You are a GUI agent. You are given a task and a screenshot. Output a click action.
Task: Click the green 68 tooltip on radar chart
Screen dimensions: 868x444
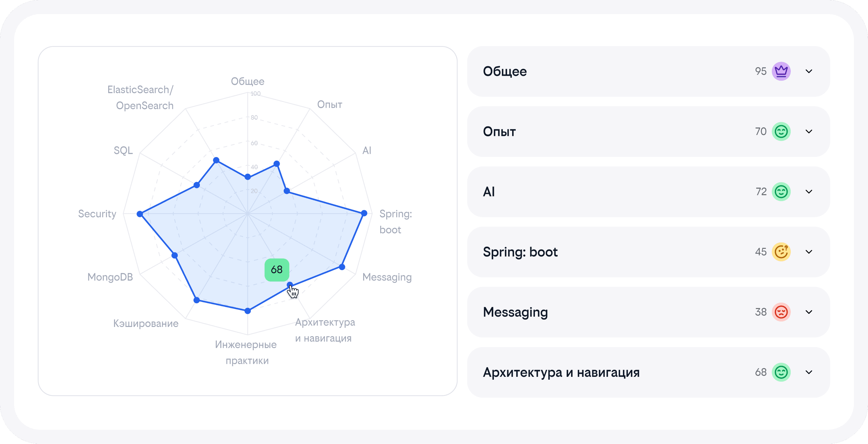[x=277, y=270]
